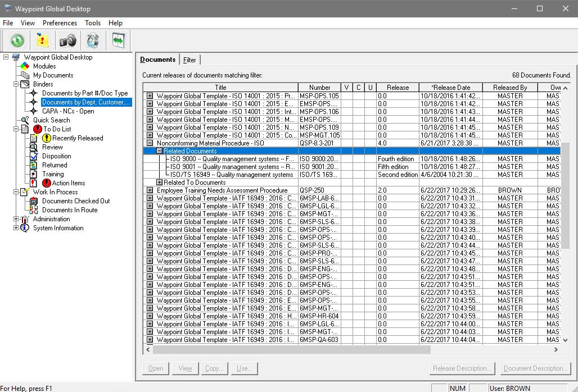
Task: Expand the System Information tree node
Action: (16, 228)
